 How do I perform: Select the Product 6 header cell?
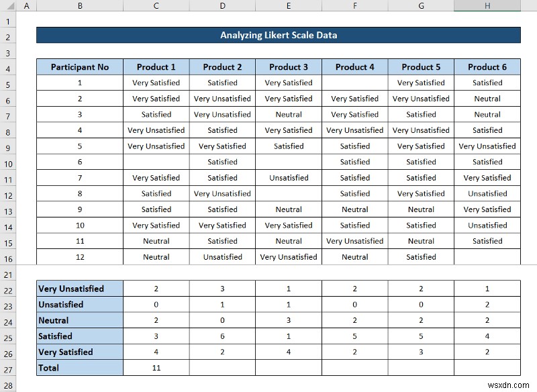[x=487, y=66]
